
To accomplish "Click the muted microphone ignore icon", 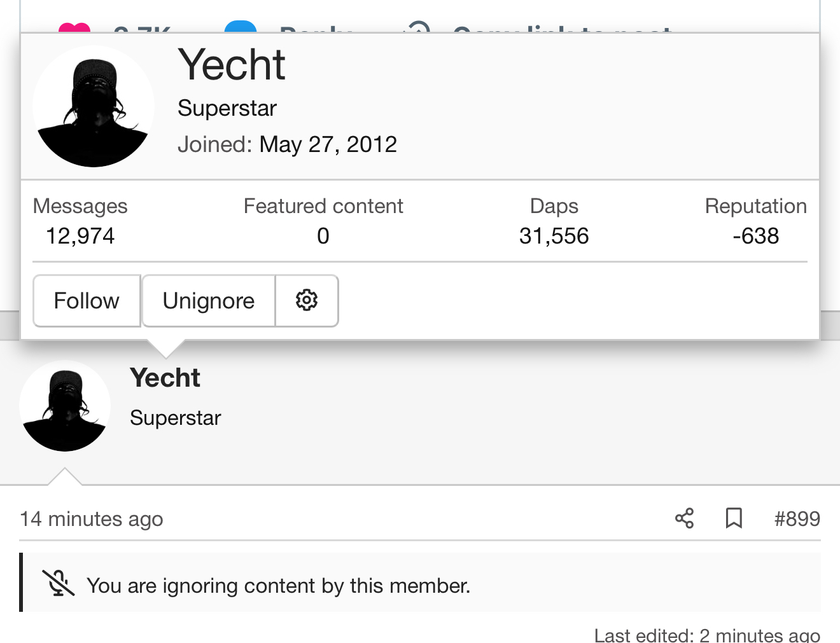I will (x=58, y=583).
